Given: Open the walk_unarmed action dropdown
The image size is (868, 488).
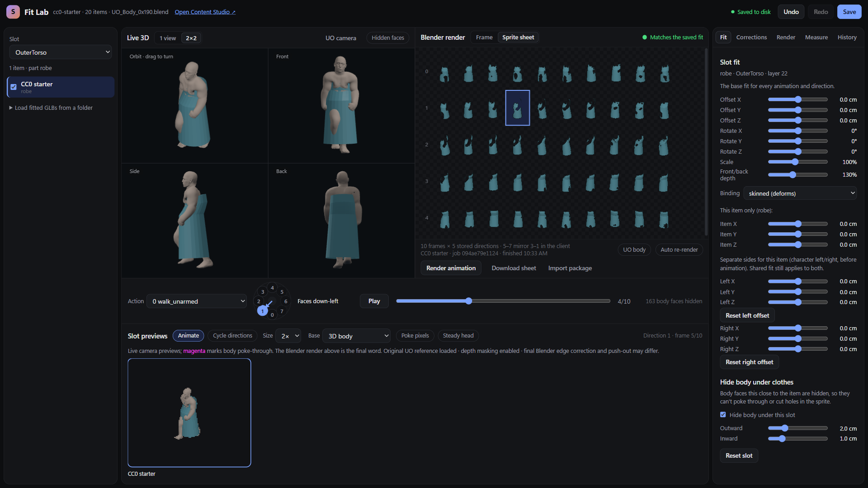Looking at the screenshot, I should pos(197,301).
